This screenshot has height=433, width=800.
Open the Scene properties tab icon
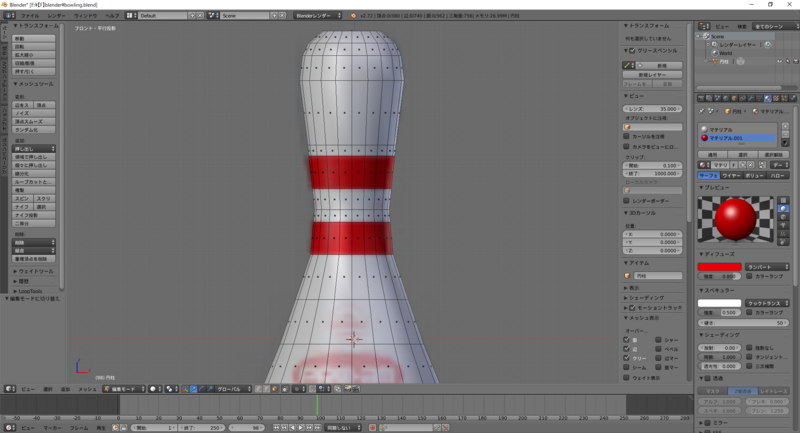[x=717, y=98]
